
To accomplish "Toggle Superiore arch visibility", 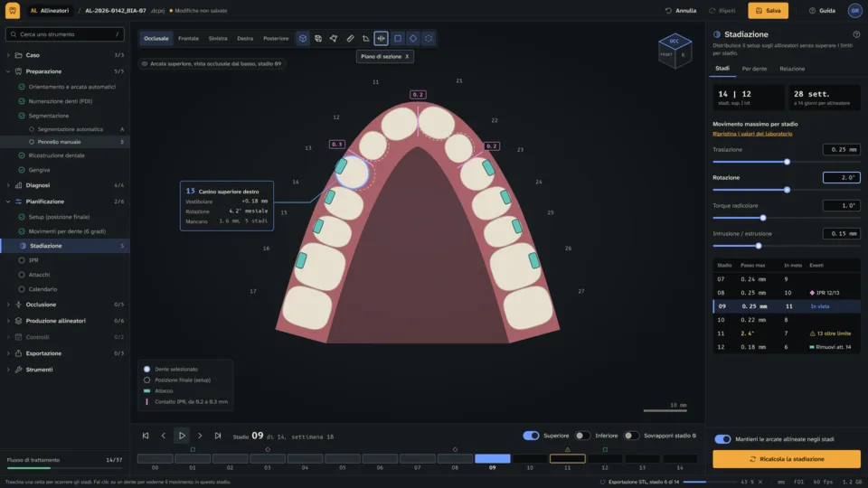I will [531, 436].
